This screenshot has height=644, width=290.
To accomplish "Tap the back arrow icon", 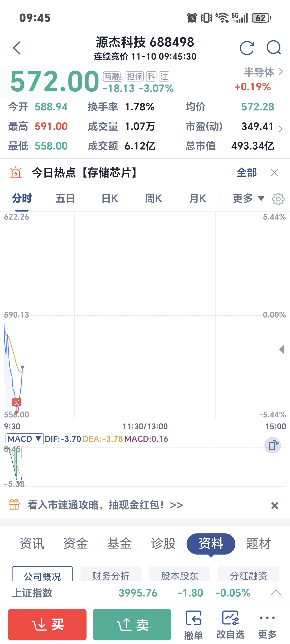I will pyautogui.click(x=17, y=48).
